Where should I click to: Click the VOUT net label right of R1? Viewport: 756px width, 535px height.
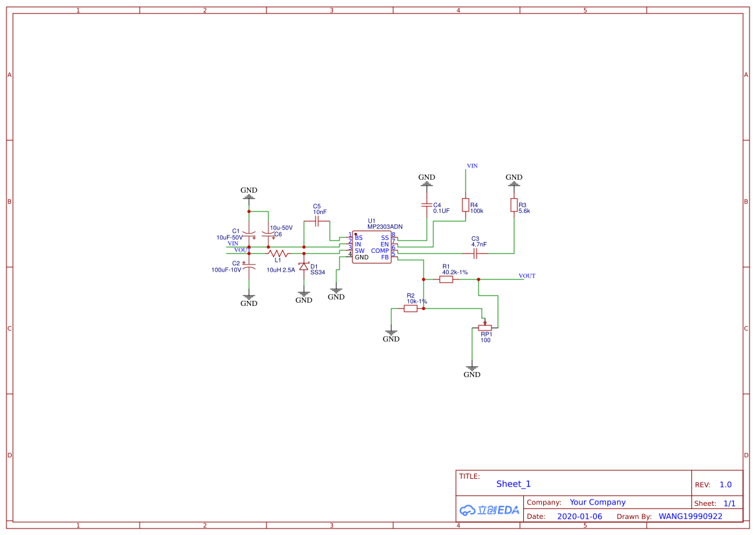[x=527, y=276]
